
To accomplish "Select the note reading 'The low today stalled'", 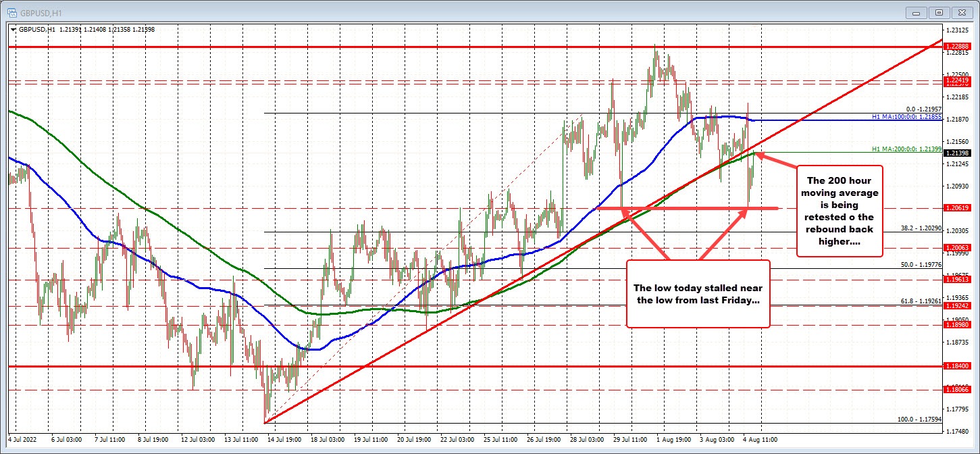I will coord(698,294).
